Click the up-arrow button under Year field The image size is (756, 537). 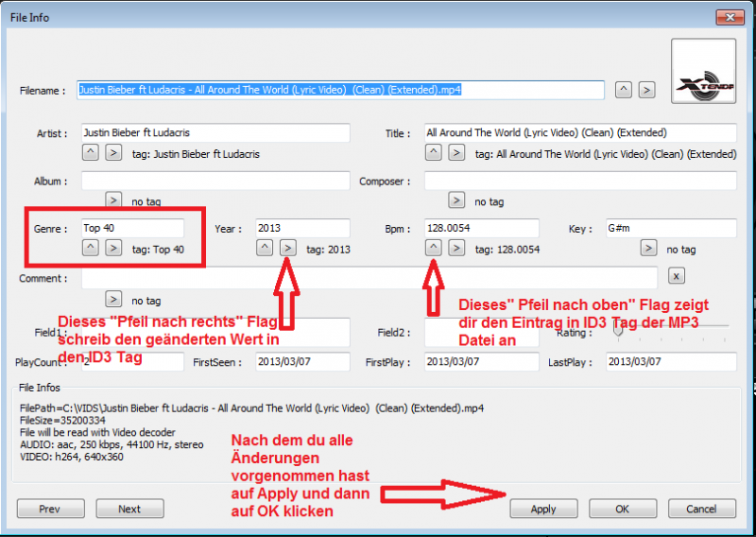(265, 248)
